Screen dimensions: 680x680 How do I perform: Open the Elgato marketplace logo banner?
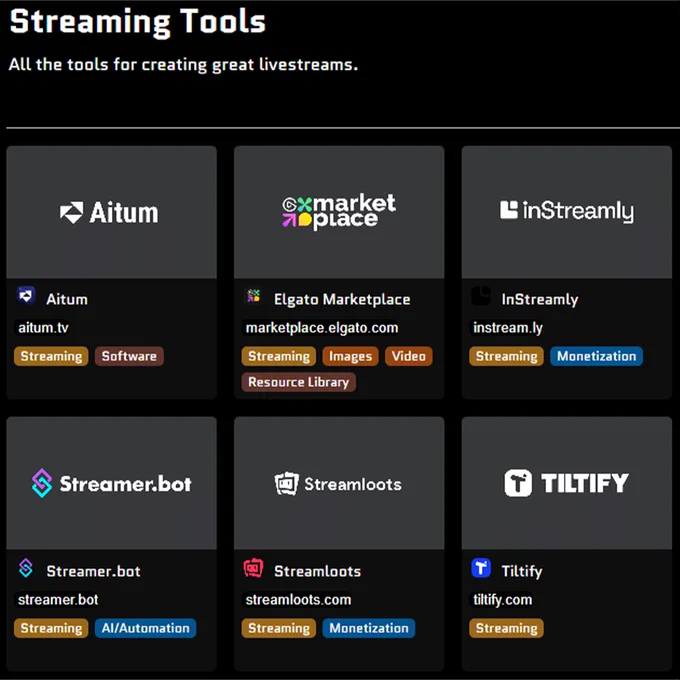(x=339, y=212)
